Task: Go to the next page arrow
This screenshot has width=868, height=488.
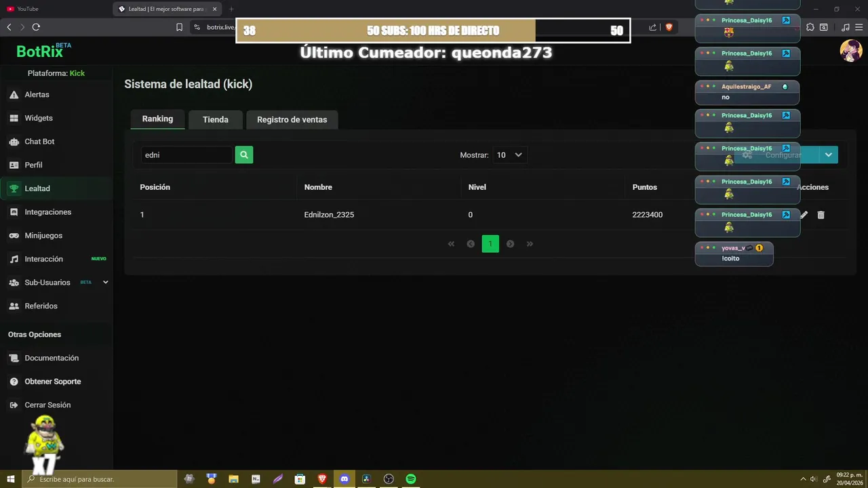Action: tap(510, 244)
